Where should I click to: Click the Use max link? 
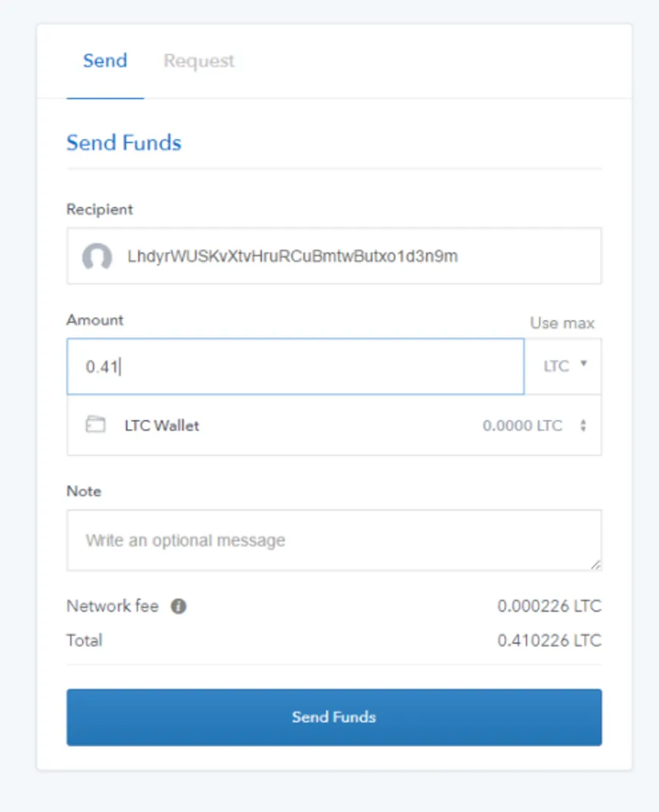(x=562, y=323)
